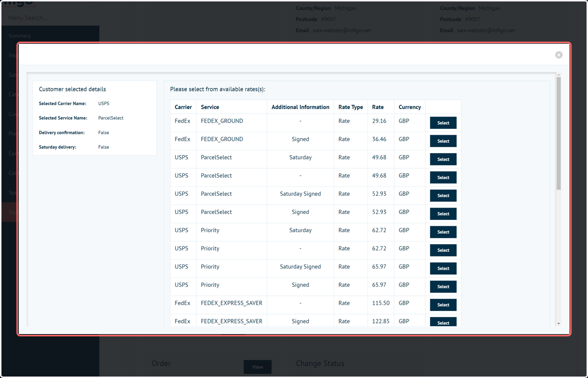588x378 pixels.
Task: Click the Customer selected details heading
Action: [73, 89]
